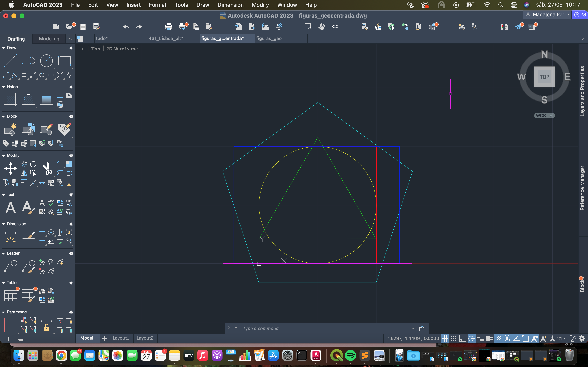Screen dimensions: 588x367
Task: Click the Plot printer icon
Action: click(x=168, y=27)
